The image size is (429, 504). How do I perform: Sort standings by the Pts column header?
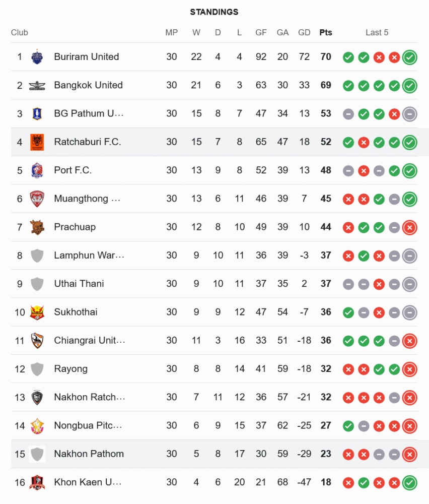[x=326, y=33]
